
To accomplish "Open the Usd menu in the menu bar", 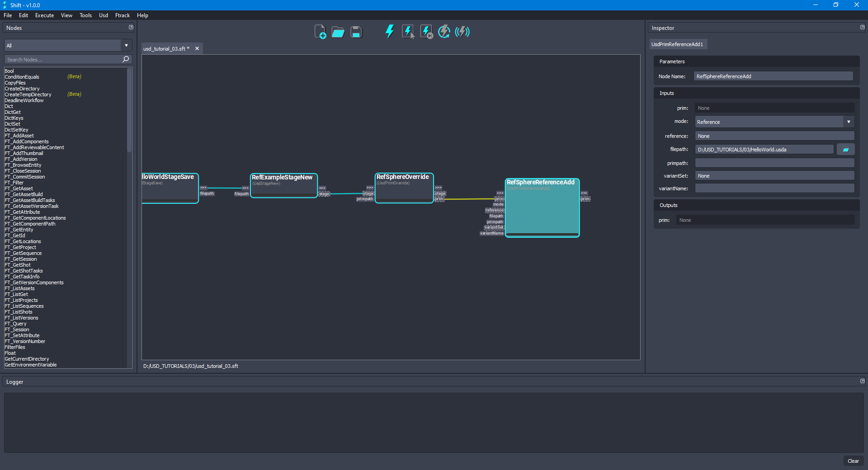I will [103, 15].
